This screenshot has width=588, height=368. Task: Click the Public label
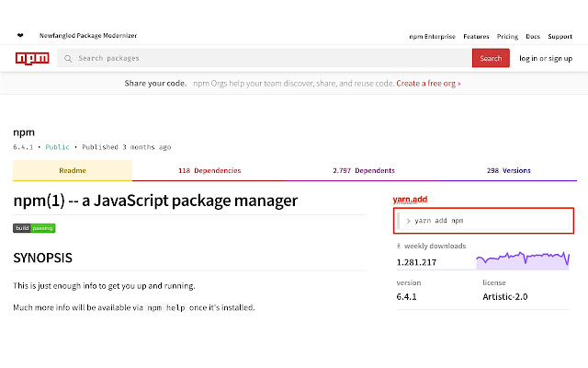tap(57, 147)
